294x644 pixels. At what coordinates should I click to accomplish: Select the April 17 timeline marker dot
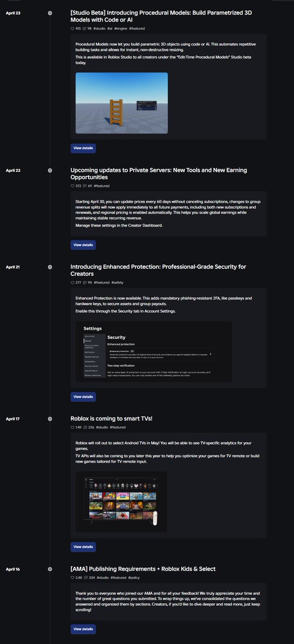[x=50, y=419]
